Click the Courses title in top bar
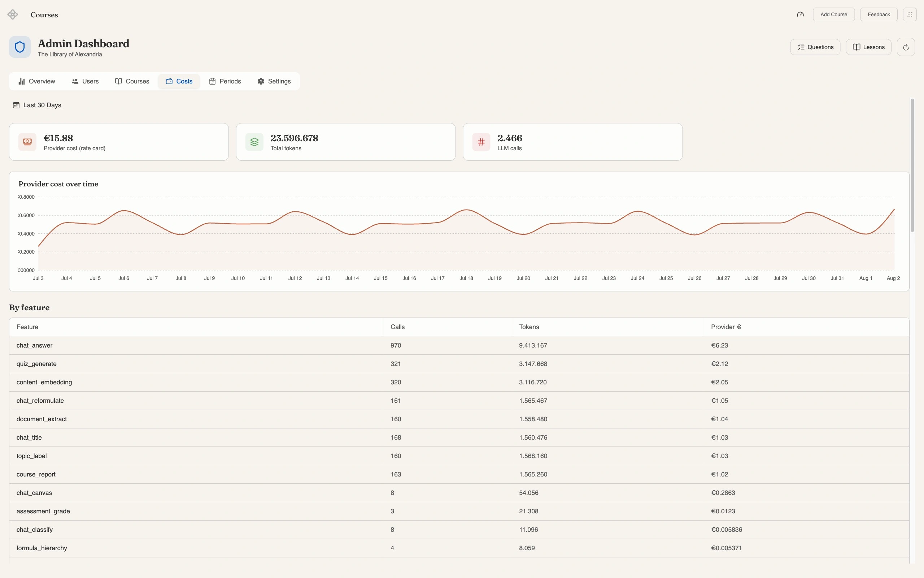Screen dimensions: 924x578 [x=44, y=15]
